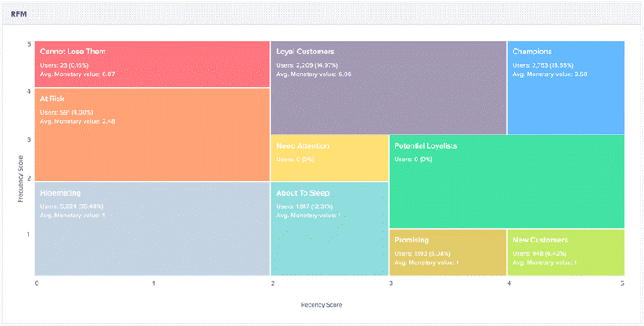Click 'Avg. Monetary value: 6.06' text

pos(314,74)
